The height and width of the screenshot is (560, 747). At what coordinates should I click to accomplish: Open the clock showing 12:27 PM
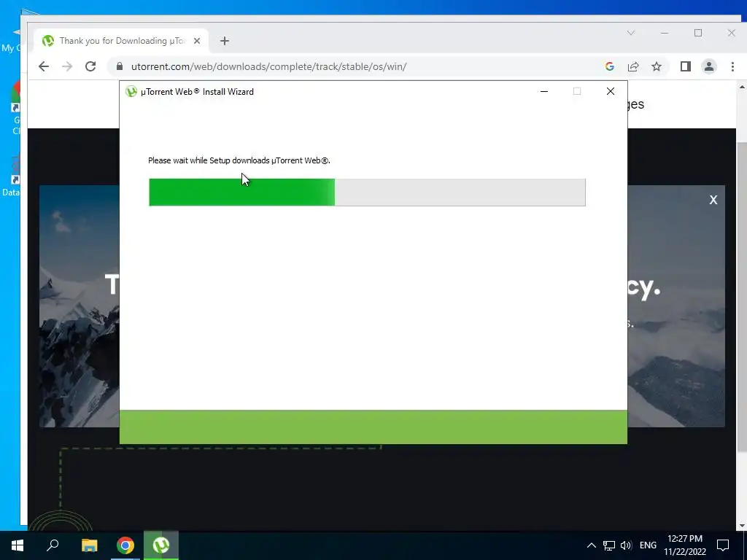coord(685,545)
